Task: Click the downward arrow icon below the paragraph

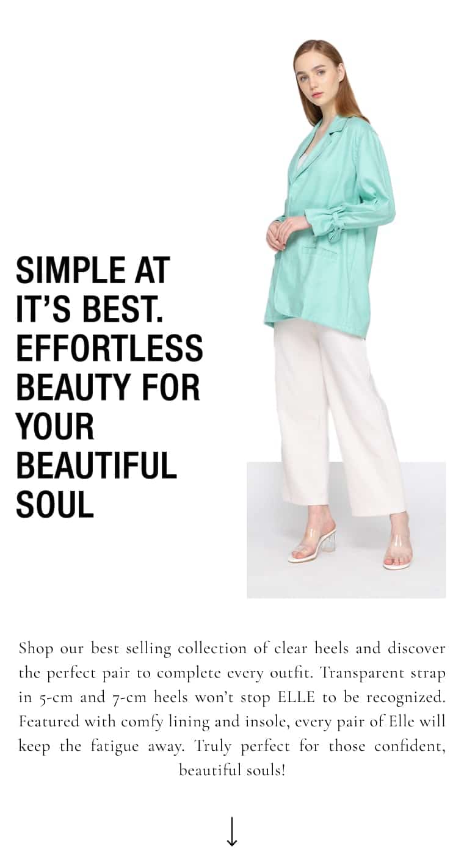Action: pyautogui.click(x=232, y=832)
